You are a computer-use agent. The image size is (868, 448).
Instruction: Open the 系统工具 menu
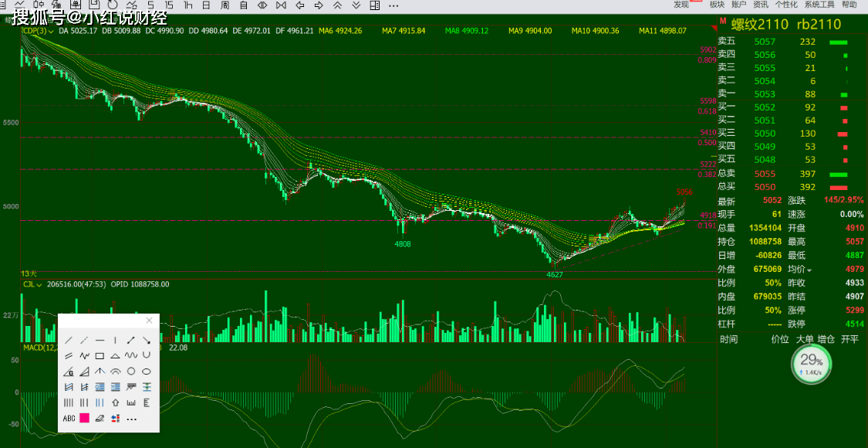point(819,5)
